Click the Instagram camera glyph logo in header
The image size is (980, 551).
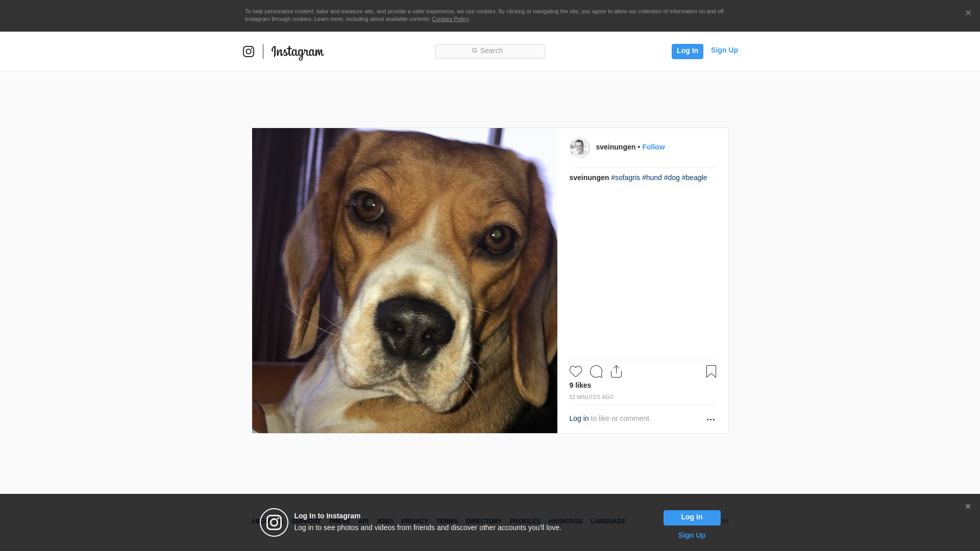point(249,52)
